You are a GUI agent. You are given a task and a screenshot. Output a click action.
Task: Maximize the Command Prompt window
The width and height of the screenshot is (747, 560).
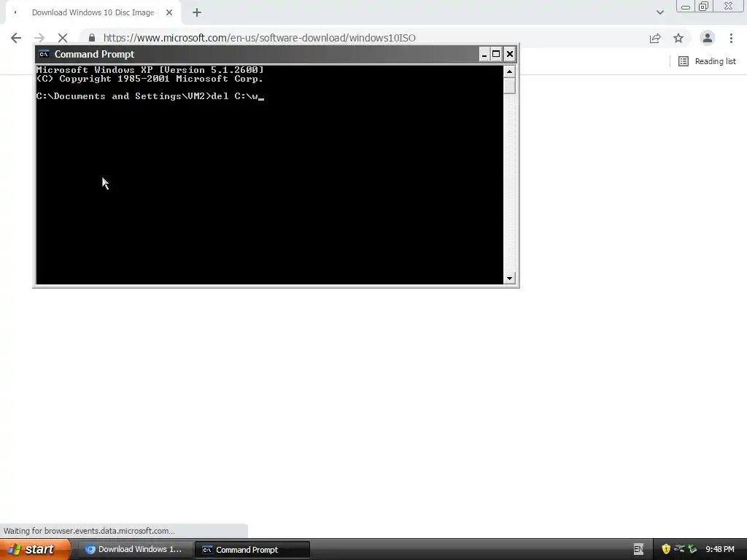click(x=496, y=54)
